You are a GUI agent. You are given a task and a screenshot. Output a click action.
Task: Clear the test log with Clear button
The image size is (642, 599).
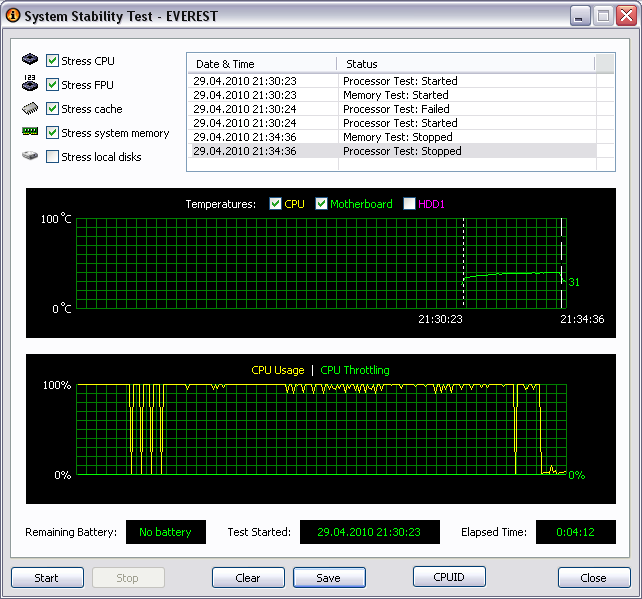click(x=248, y=578)
